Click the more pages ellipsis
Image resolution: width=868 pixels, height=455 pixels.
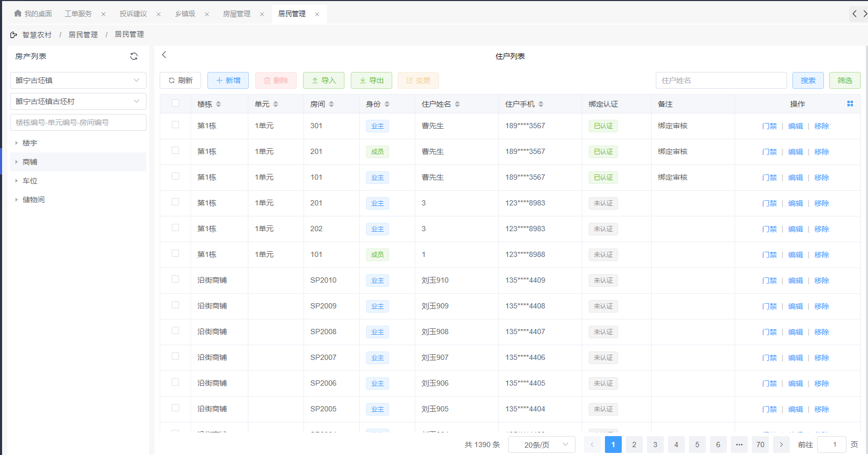pyautogui.click(x=739, y=444)
